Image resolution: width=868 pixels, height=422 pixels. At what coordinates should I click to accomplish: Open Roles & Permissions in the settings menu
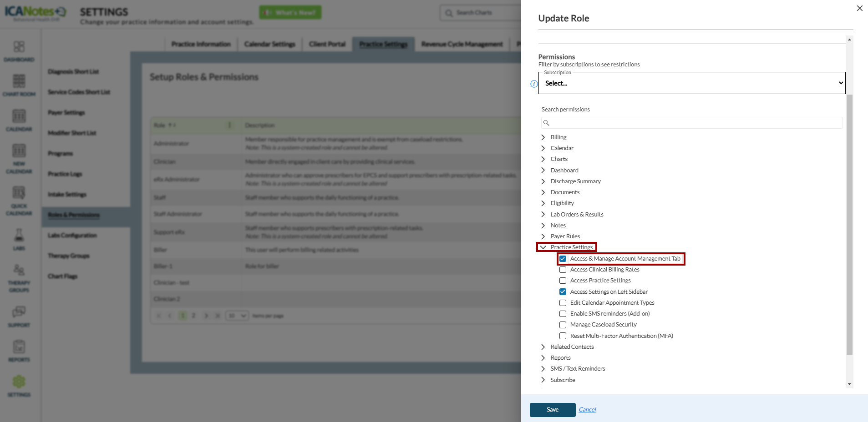tap(74, 215)
